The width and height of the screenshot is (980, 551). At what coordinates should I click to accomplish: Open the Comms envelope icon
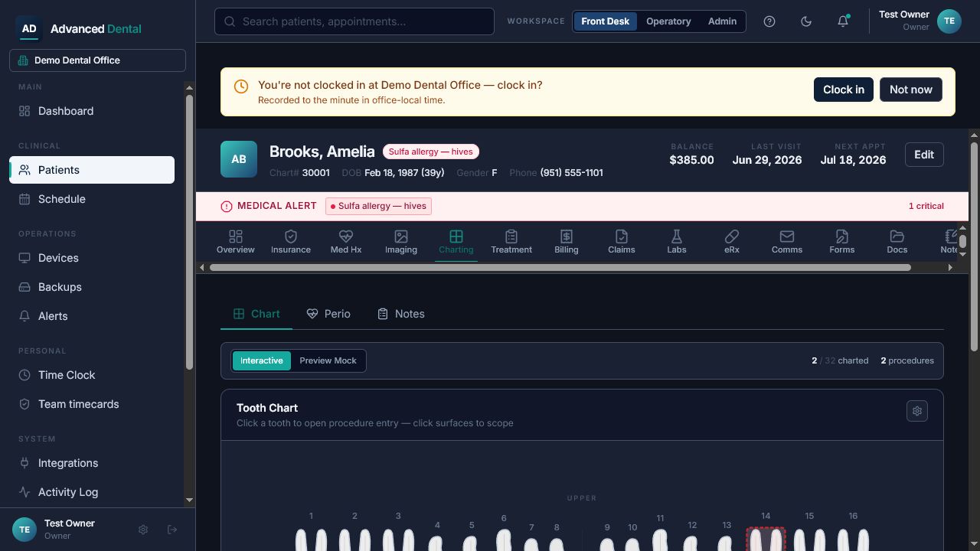point(787,236)
